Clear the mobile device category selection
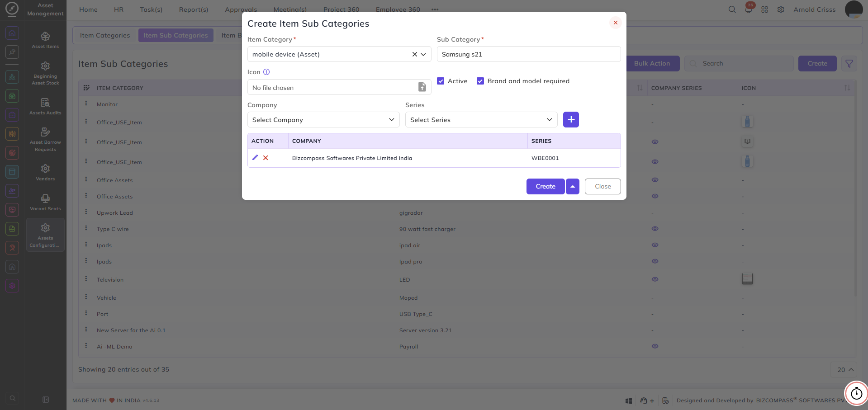The height and width of the screenshot is (410, 868). click(414, 54)
